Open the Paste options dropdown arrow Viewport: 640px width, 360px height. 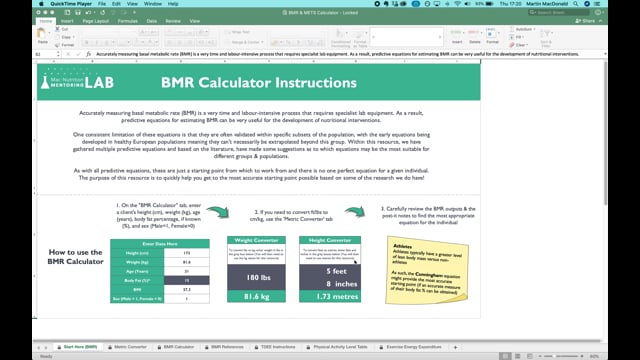[x=49, y=33]
